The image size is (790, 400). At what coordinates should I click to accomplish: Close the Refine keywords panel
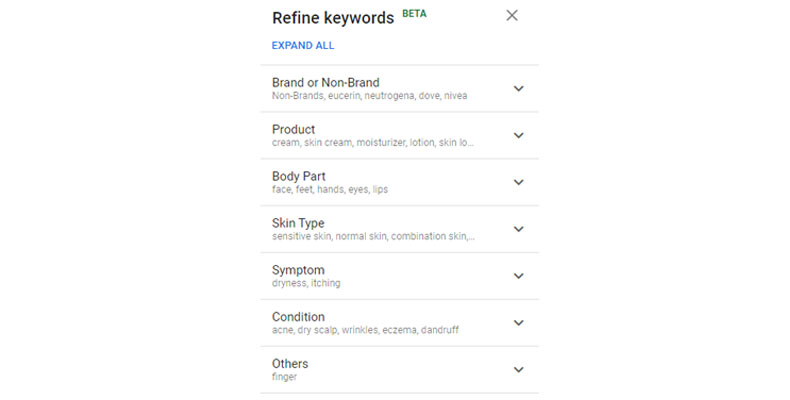[x=512, y=16]
